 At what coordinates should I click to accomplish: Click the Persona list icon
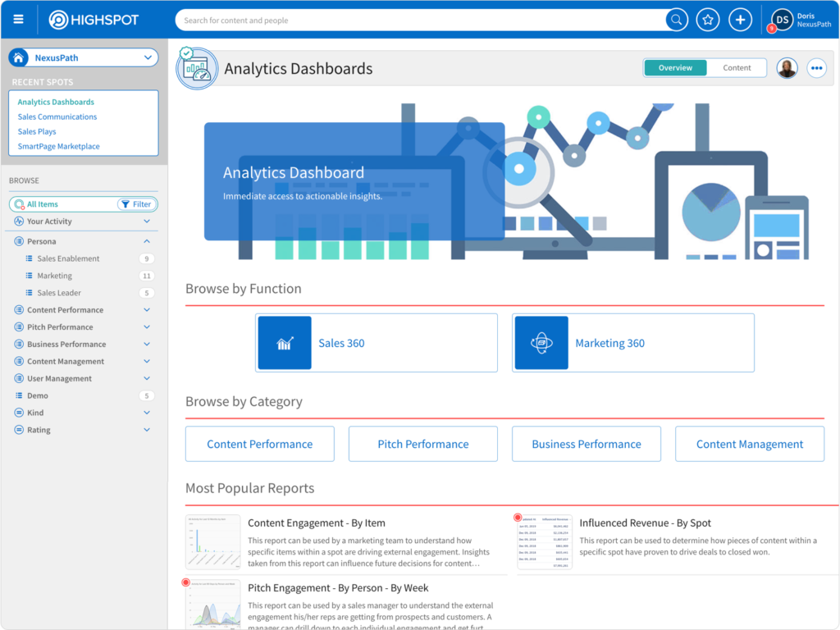click(19, 241)
